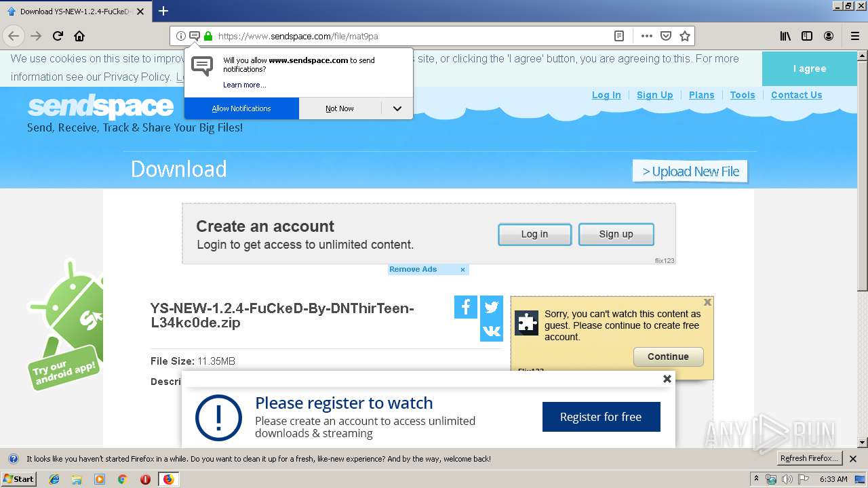Share file on Twitter icon

492,307
